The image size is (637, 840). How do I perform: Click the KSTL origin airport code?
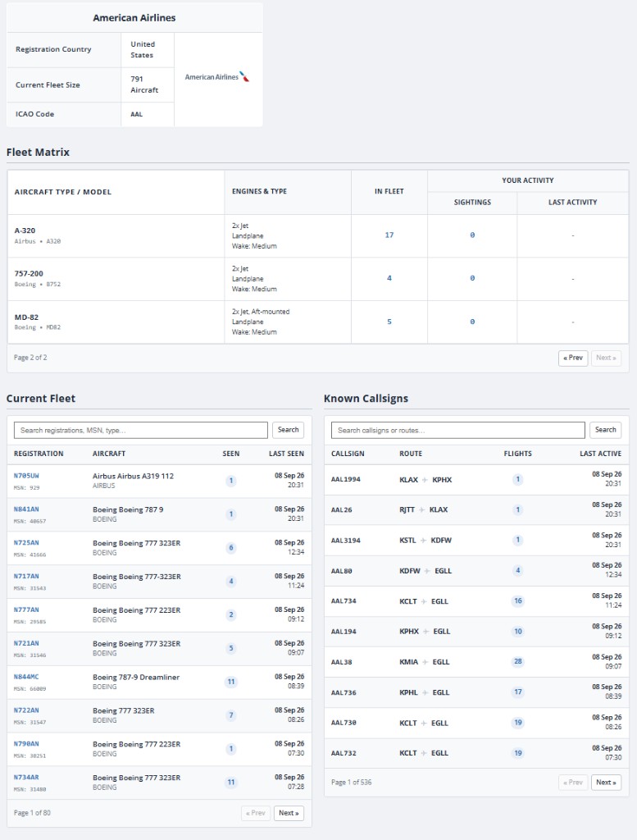[x=407, y=541]
